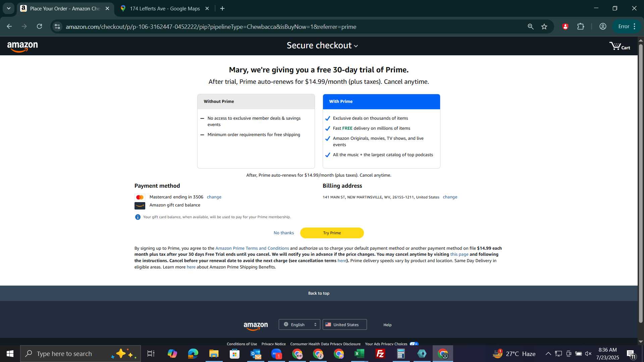Open Amazon Prime Terms and Conditions link
Viewport: 644px width, 362px height.
[x=252, y=248]
